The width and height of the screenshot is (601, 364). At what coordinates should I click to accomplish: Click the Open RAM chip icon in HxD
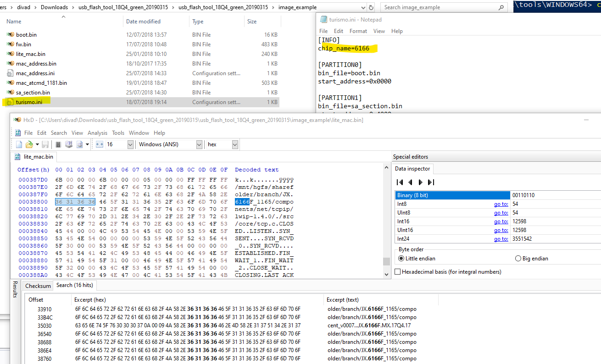[59, 144]
